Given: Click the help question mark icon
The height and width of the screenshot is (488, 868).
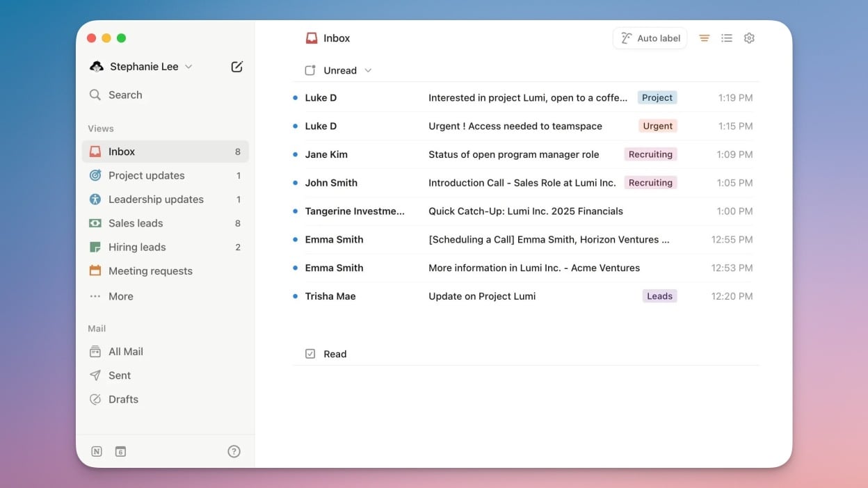Looking at the screenshot, I should [234, 451].
